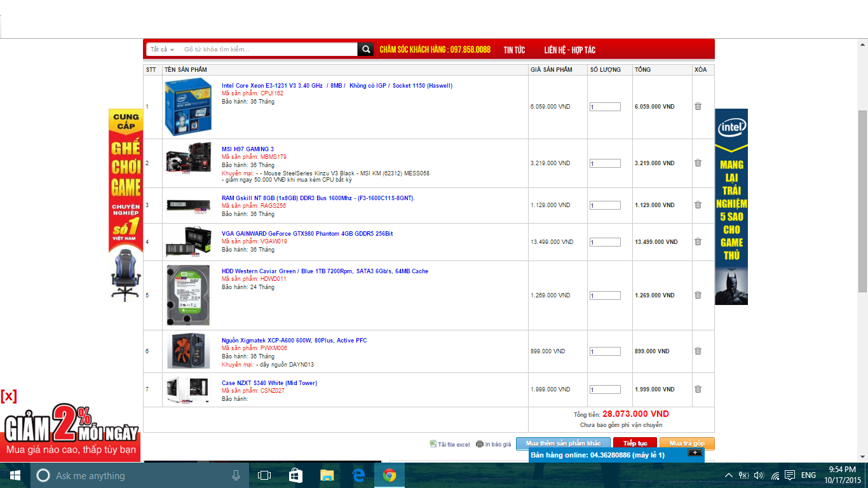This screenshot has width=868, height=488.
Task: Click the search keyword input field
Action: (x=269, y=50)
